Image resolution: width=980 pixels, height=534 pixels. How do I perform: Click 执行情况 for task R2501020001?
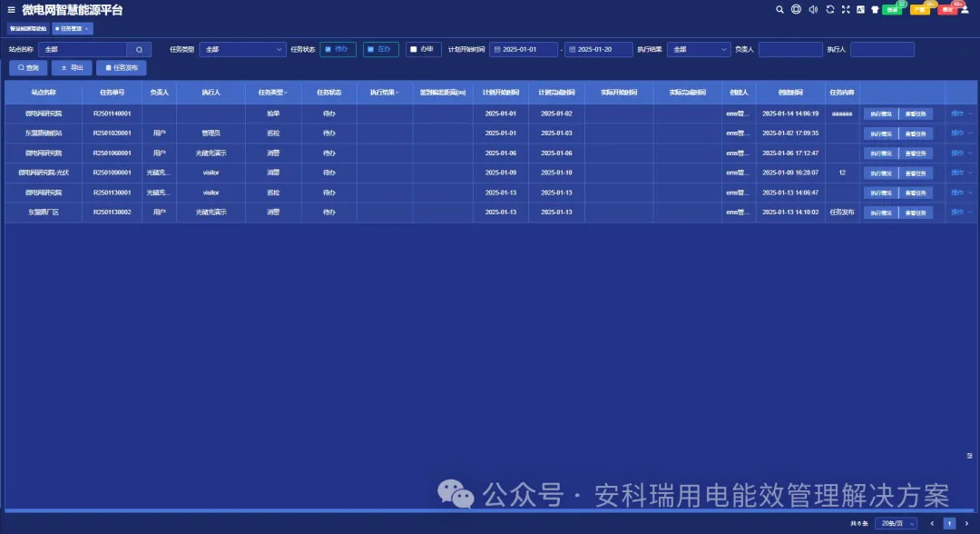(x=880, y=133)
